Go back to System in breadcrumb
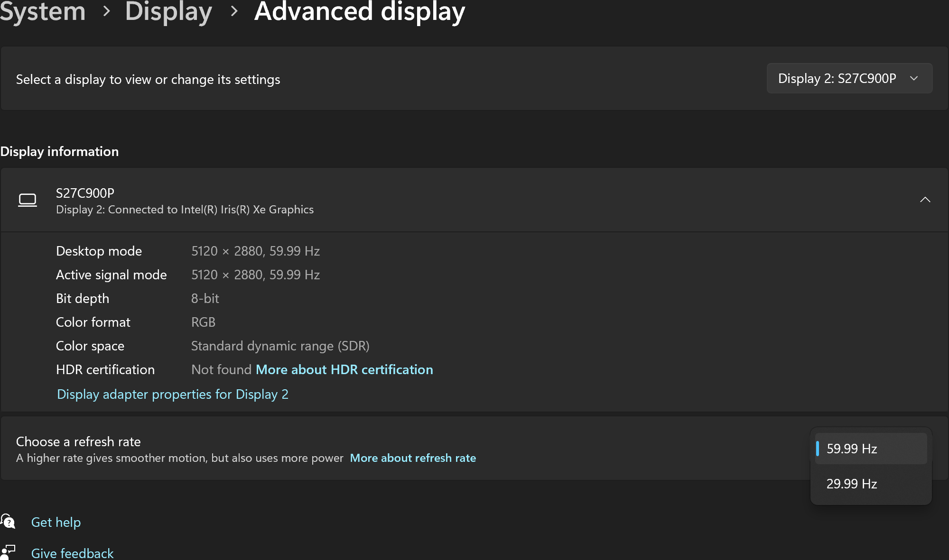The height and width of the screenshot is (560, 949). [x=43, y=11]
